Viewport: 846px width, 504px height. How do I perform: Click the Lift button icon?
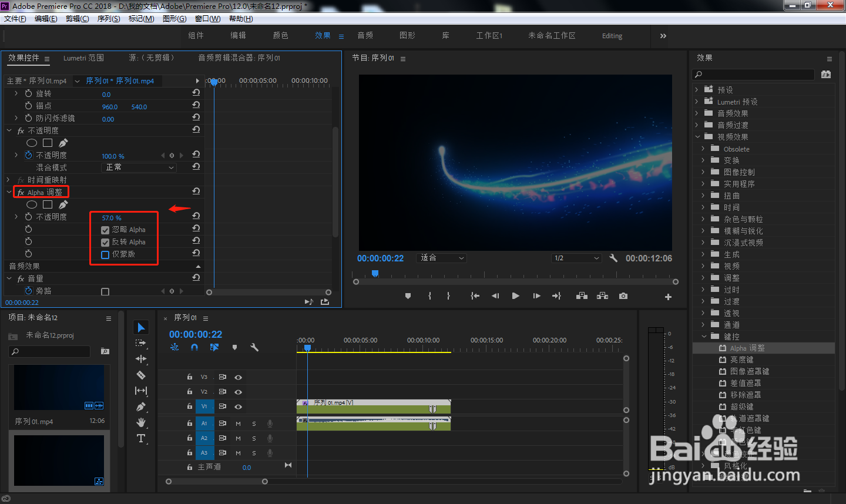pyautogui.click(x=582, y=296)
